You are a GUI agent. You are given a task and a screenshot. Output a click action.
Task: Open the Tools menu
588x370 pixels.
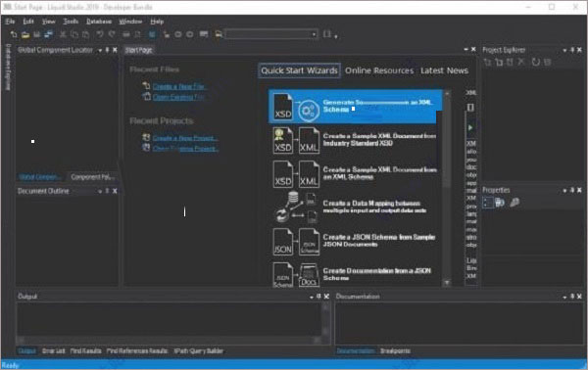point(71,22)
